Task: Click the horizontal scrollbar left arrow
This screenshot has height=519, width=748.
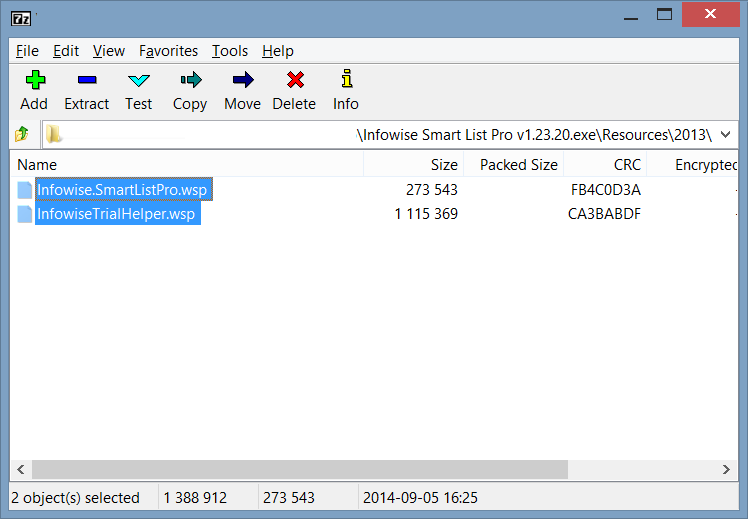Action: pyautogui.click(x=21, y=469)
